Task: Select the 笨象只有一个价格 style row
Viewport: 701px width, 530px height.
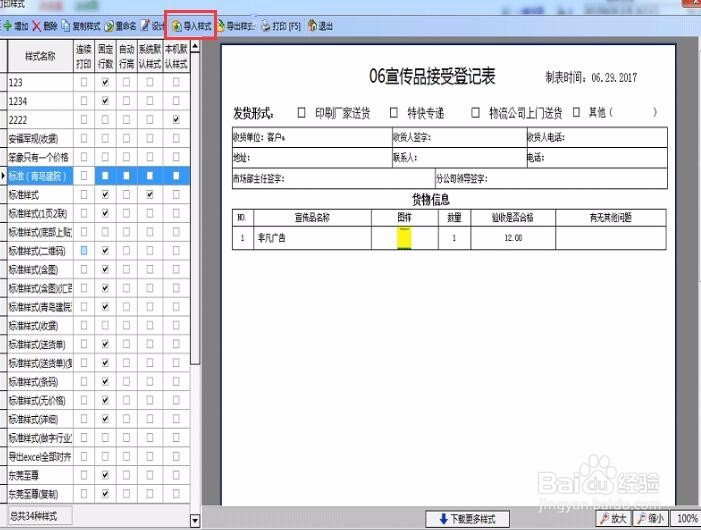Action: click(x=40, y=157)
